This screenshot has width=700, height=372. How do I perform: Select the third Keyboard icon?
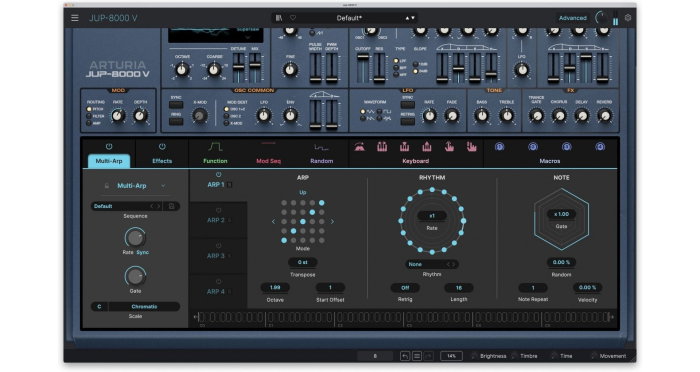point(404,146)
